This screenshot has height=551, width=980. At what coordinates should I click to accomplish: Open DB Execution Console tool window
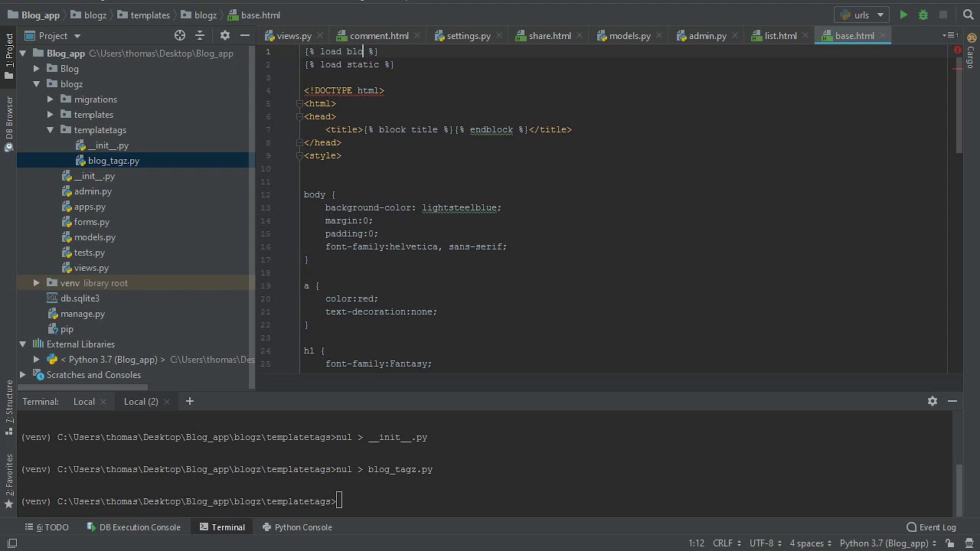click(x=134, y=527)
